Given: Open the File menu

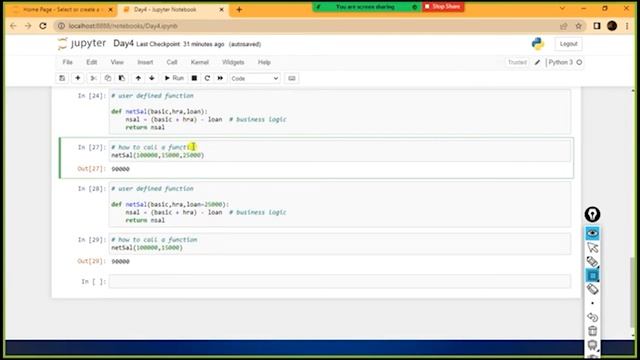Looking at the screenshot, I should [x=68, y=62].
